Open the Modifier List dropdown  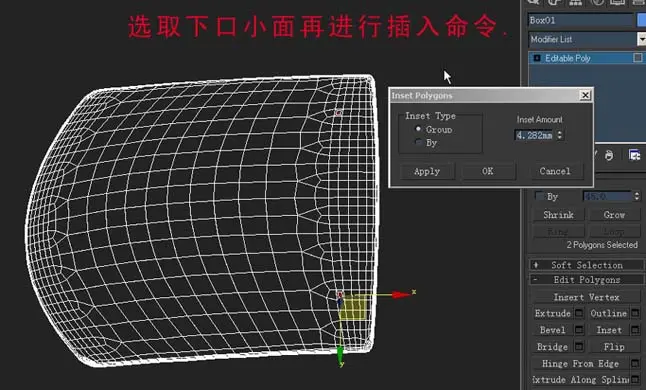[x=641, y=39]
